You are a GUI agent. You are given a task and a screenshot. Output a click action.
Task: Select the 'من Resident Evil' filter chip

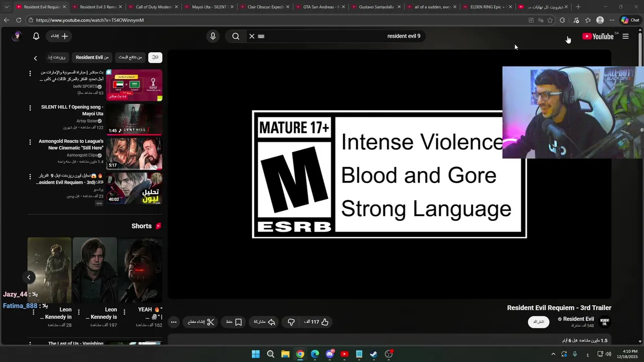92,57
